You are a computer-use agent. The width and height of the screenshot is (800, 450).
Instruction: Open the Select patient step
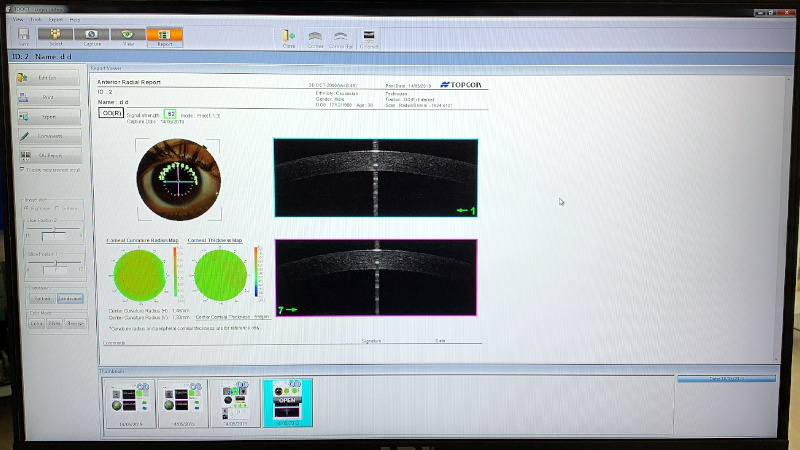55,36
